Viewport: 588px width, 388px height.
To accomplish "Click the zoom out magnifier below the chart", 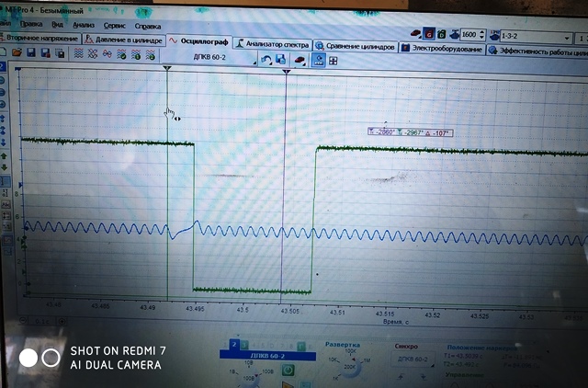I will (x=24, y=321).
